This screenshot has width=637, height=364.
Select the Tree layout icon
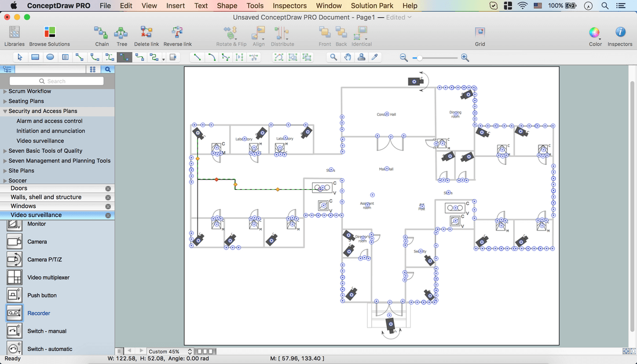(x=122, y=34)
